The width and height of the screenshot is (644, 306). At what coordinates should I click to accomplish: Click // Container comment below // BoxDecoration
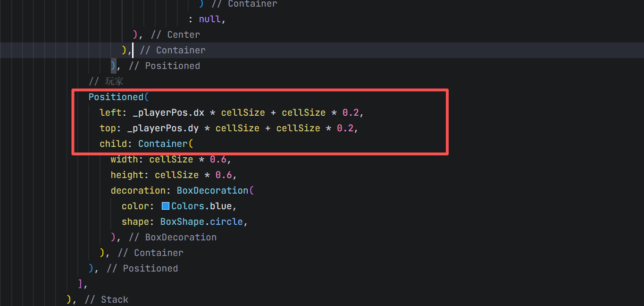click(x=151, y=253)
